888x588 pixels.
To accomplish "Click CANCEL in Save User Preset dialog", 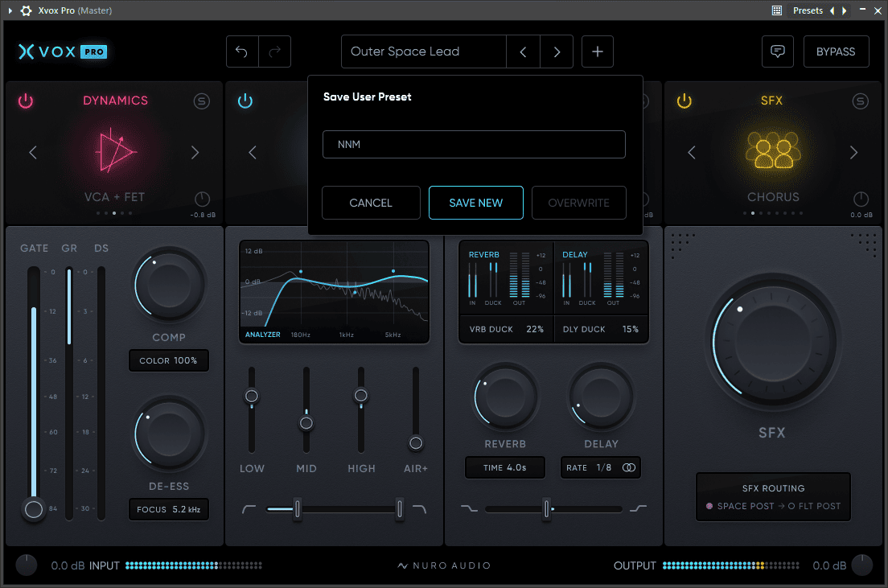I will click(371, 203).
